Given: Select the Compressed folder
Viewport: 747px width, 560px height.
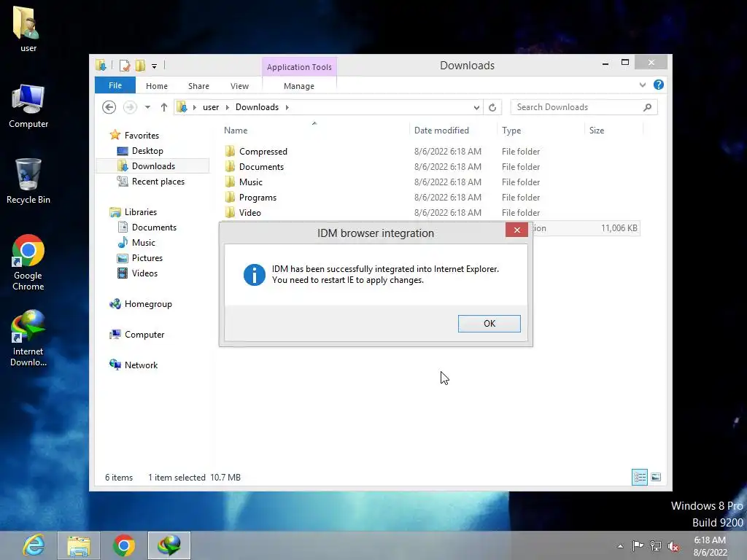Looking at the screenshot, I should [263, 152].
